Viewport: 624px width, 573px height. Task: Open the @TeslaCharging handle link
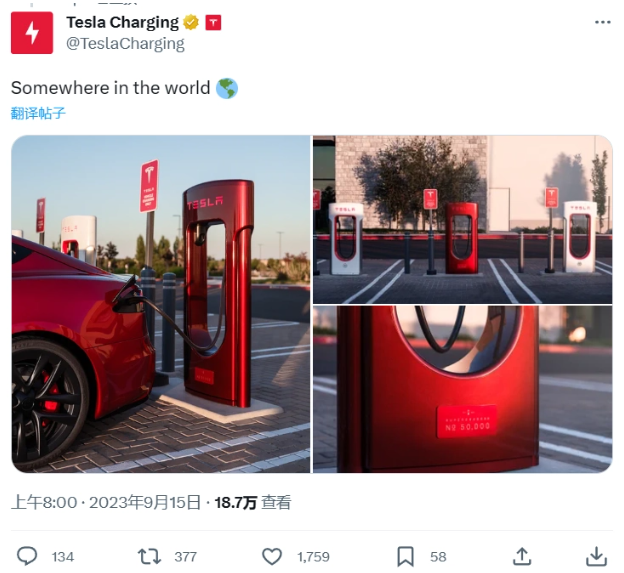point(125,44)
